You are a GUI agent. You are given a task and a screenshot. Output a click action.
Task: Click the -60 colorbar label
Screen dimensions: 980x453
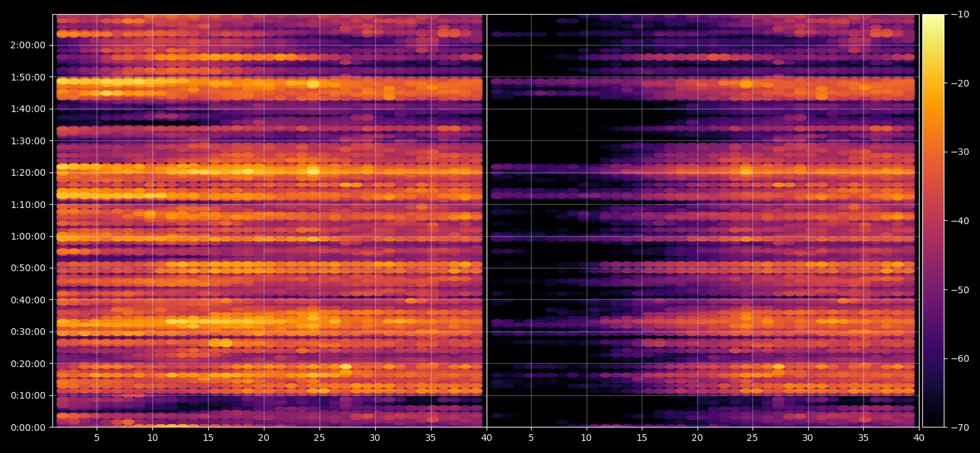[959, 358]
